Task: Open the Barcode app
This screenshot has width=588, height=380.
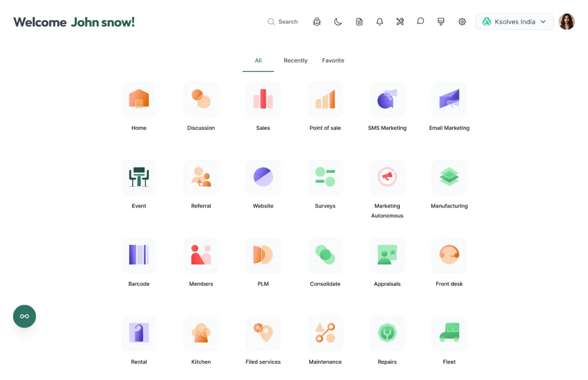Action: pos(139,255)
